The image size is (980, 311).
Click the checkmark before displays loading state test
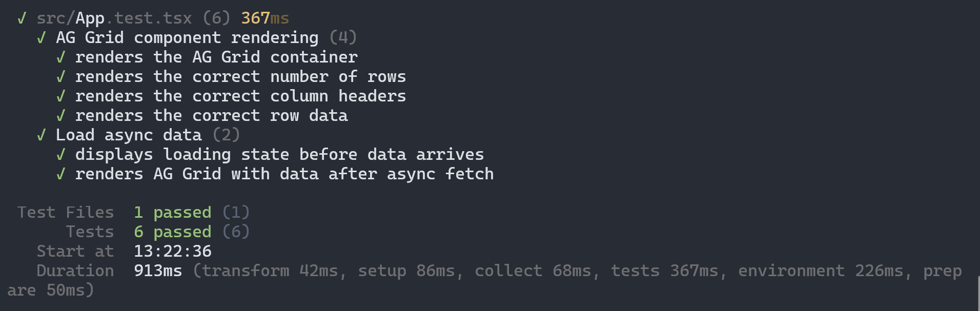(x=61, y=155)
